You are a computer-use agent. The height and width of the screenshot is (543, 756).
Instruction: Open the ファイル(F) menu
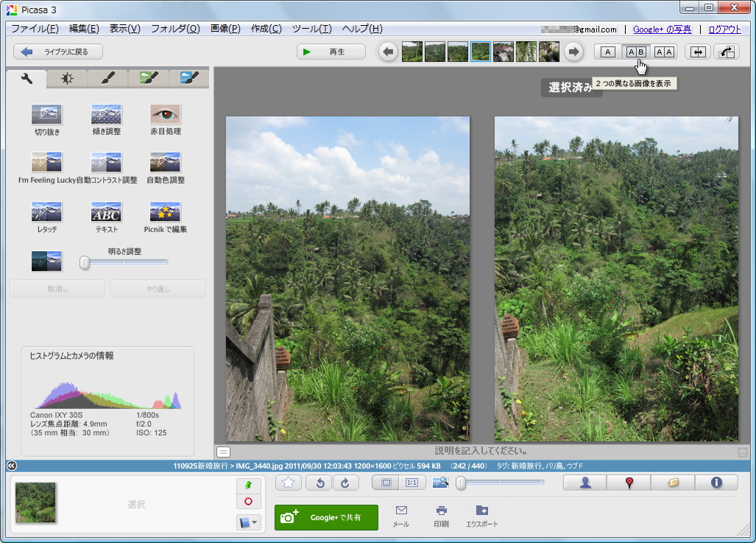[x=35, y=29]
